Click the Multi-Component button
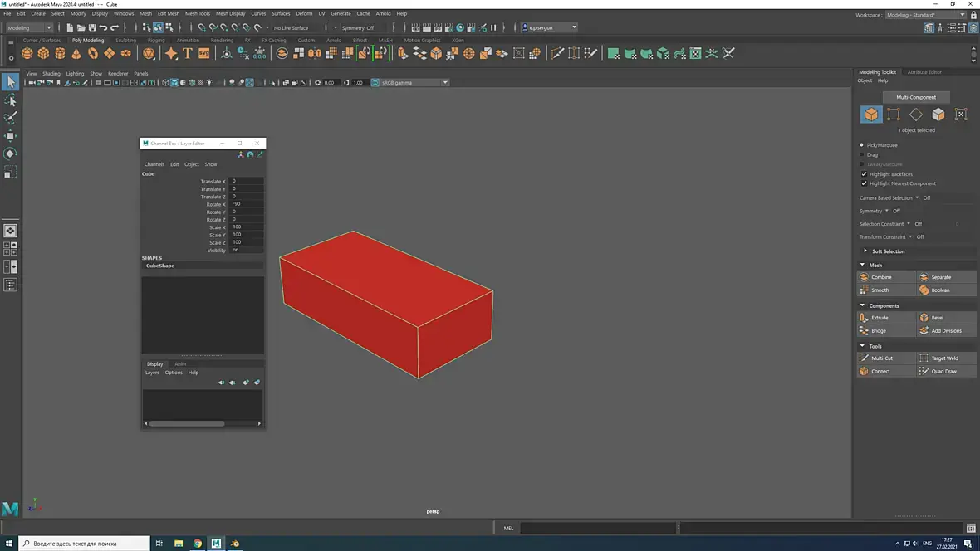980x551 pixels. tap(915, 97)
